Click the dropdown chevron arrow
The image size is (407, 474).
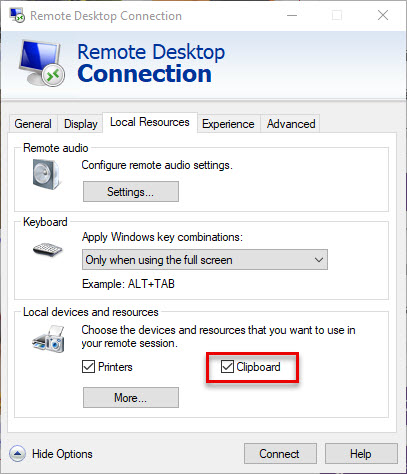click(x=319, y=259)
